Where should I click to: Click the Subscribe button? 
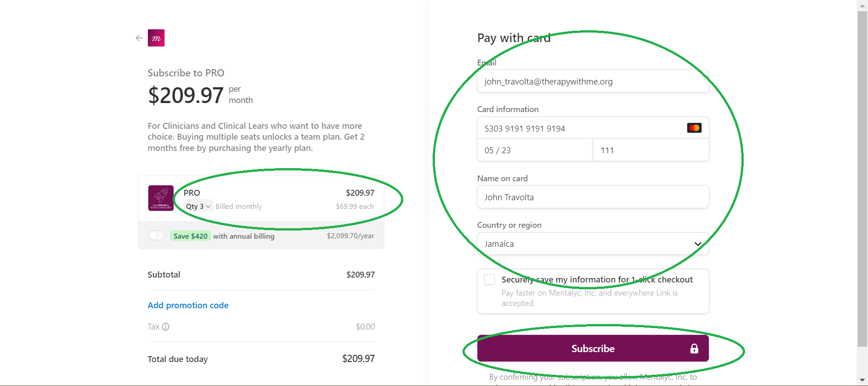(593, 348)
